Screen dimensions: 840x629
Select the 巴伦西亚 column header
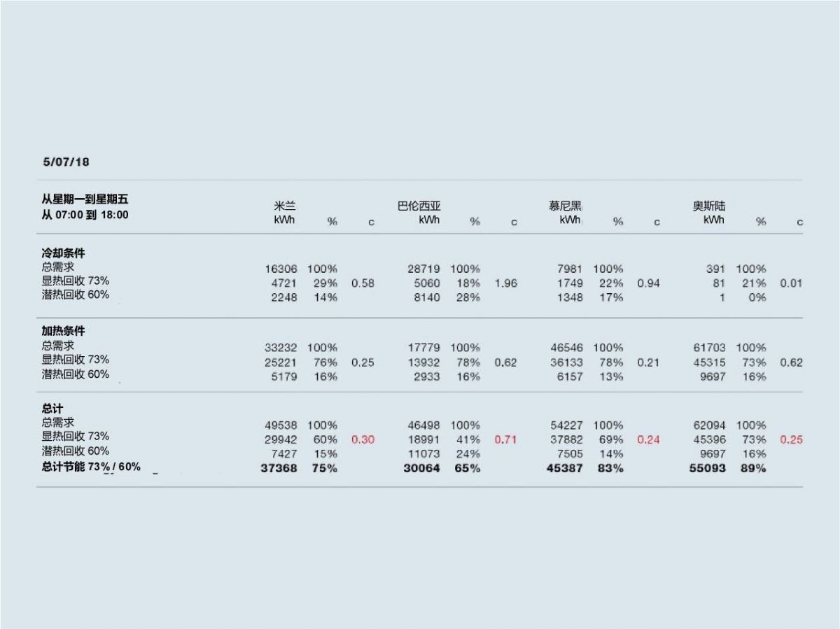pos(419,206)
